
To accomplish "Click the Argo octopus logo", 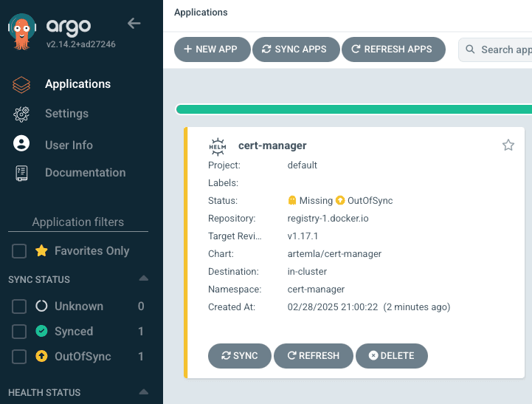I will [x=22, y=32].
